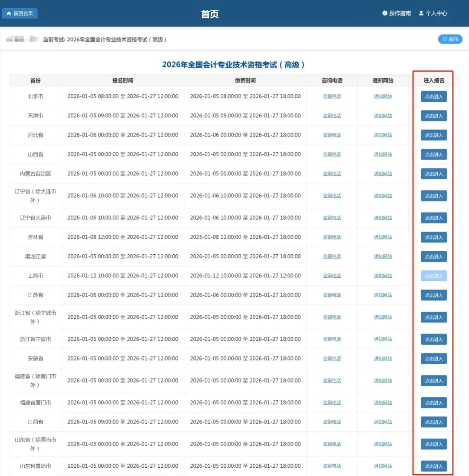This screenshot has height=476, width=469.
Task: Open 咨询电话 link for 江苏省
Action: click(332, 295)
